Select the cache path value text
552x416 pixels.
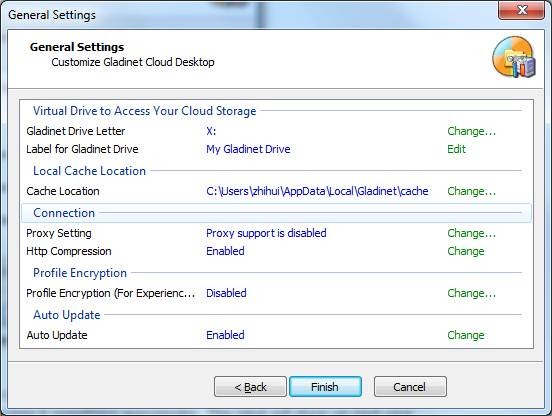[x=317, y=191]
